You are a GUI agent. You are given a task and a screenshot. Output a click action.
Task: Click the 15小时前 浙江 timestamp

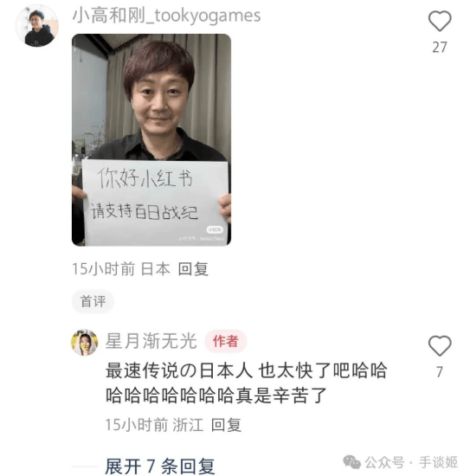tap(154, 425)
